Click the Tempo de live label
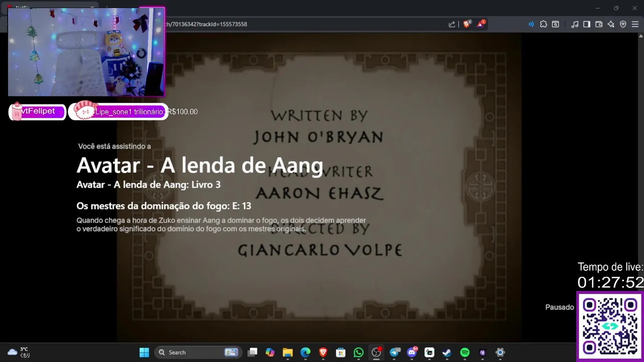644x362 pixels. click(x=610, y=267)
